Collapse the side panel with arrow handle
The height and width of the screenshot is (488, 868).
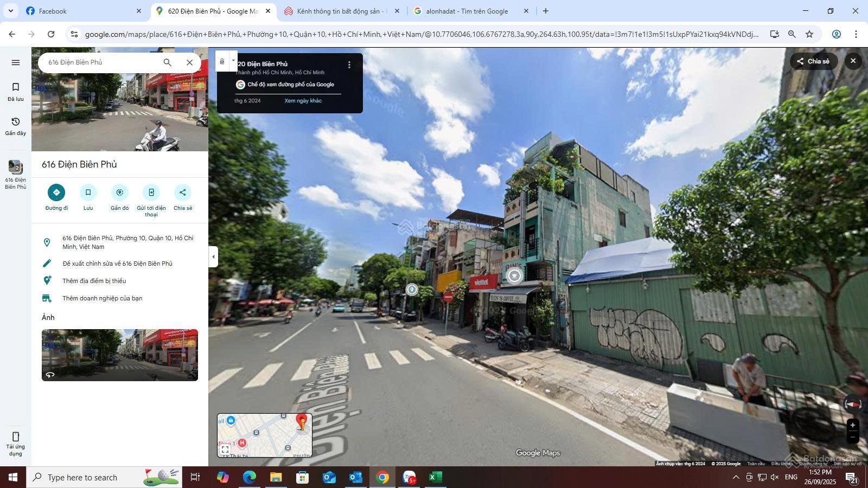point(213,257)
